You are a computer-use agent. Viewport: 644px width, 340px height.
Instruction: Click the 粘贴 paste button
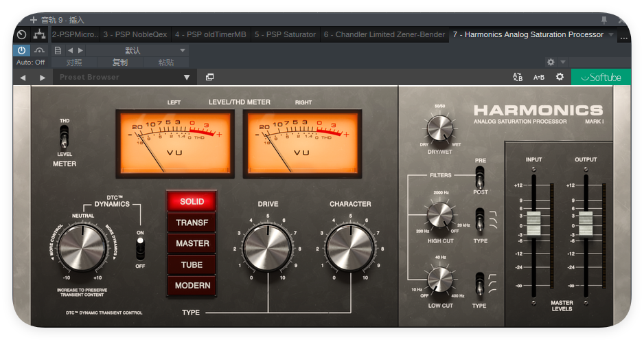pyautogui.click(x=166, y=63)
